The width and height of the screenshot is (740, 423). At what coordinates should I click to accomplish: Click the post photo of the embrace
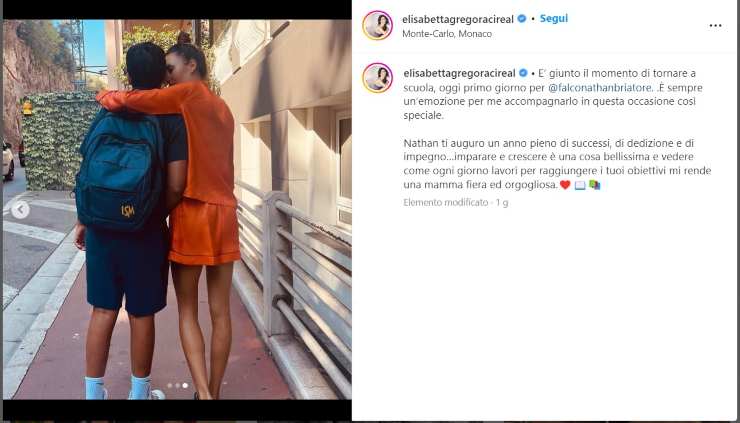[177, 210]
